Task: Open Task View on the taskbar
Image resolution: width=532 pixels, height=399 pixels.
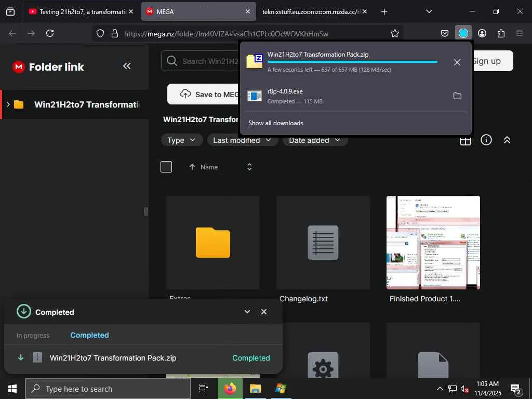Action: pyautogui.click(x=204, y=389)
